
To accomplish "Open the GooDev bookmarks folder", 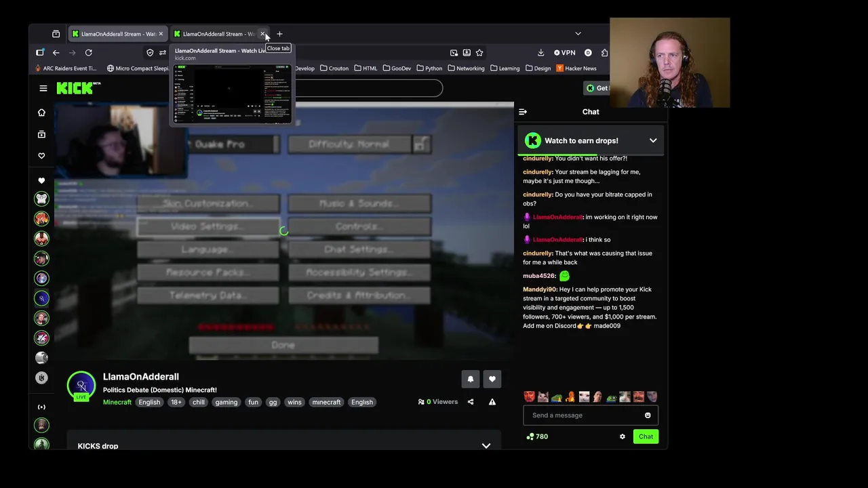I will [397, 68].
